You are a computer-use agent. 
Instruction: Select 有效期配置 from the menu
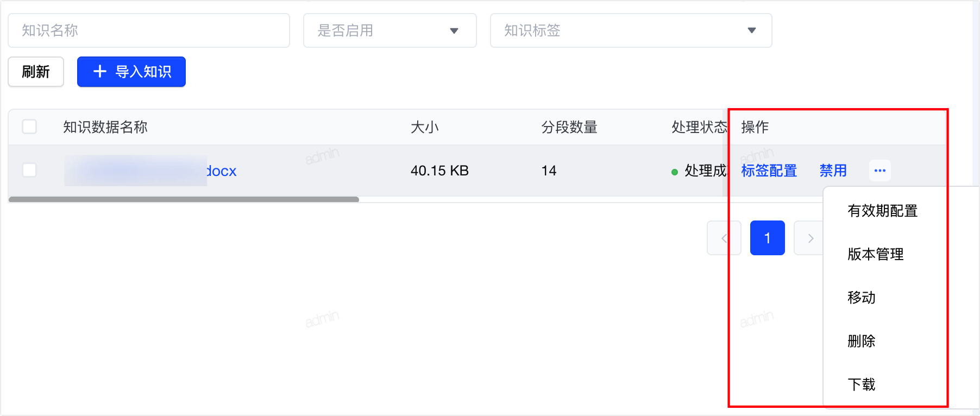(882, 211)
